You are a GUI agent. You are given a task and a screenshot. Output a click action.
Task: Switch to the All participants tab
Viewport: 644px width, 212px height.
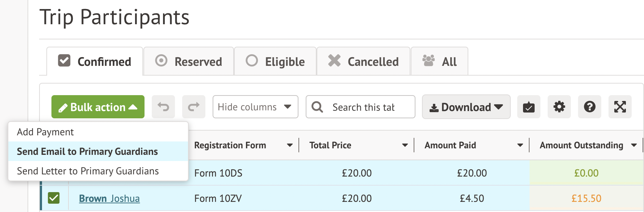click(440, 61)
